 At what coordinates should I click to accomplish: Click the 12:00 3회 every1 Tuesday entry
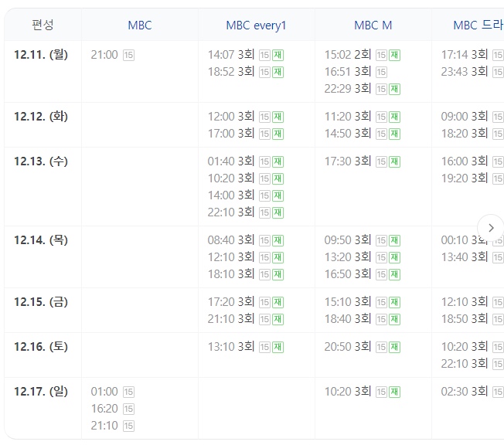click(x=231, y=117)
